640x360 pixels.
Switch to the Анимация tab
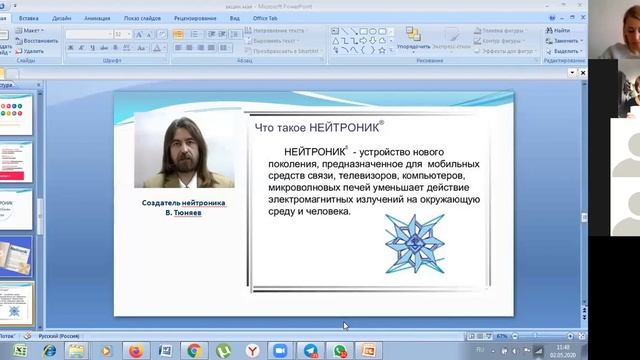click(97, 18)
